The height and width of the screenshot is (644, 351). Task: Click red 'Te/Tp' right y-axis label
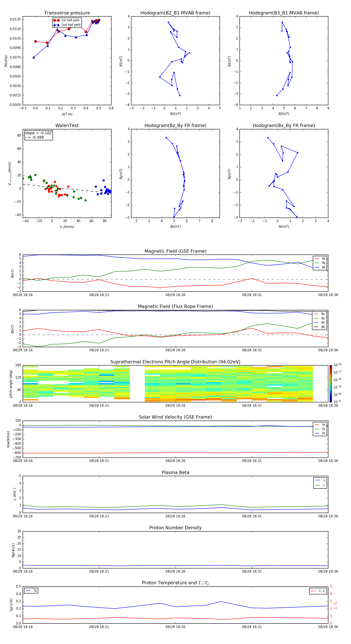336,605
